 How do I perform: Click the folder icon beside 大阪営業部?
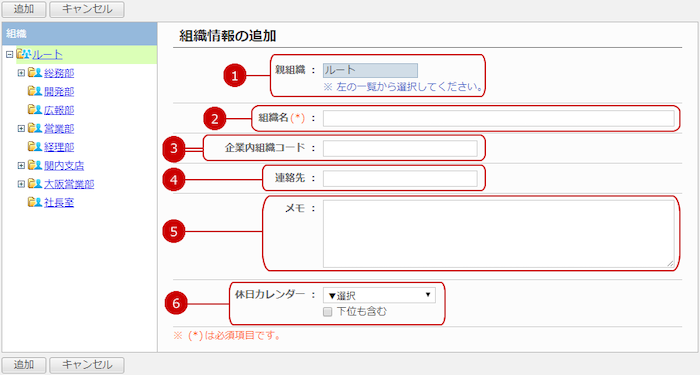tap(35, 183)
